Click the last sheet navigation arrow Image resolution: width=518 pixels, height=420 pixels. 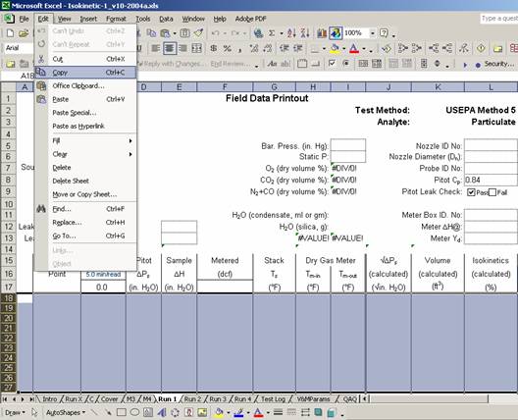[x=31, y=399]
